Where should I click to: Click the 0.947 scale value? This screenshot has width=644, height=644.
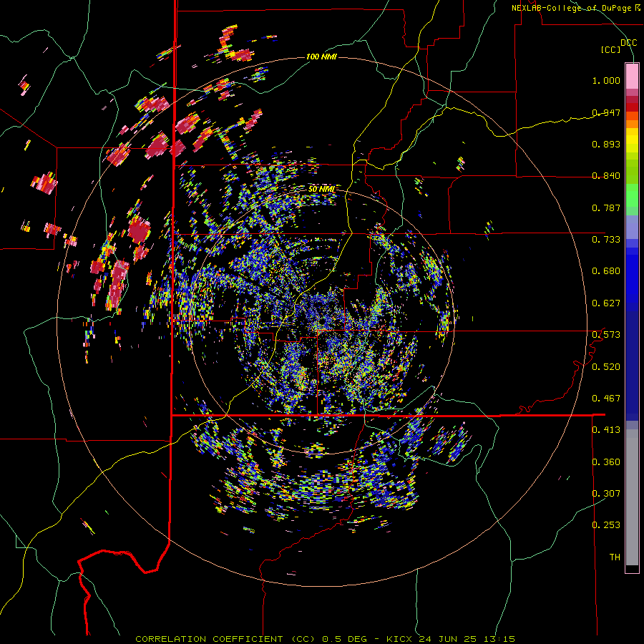(x=606, y=112)
